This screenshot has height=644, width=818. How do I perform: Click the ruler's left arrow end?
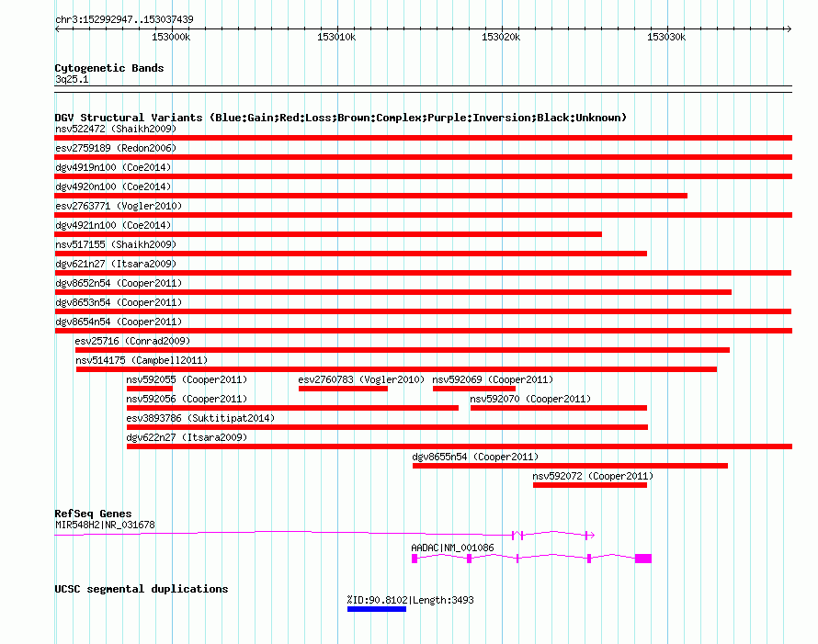coord(57,28)
